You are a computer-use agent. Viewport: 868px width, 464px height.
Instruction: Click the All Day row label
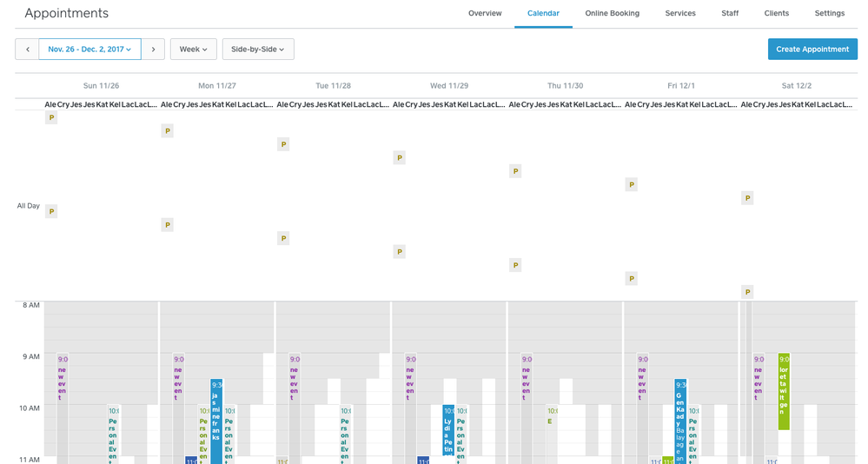(x=28, y=206)
